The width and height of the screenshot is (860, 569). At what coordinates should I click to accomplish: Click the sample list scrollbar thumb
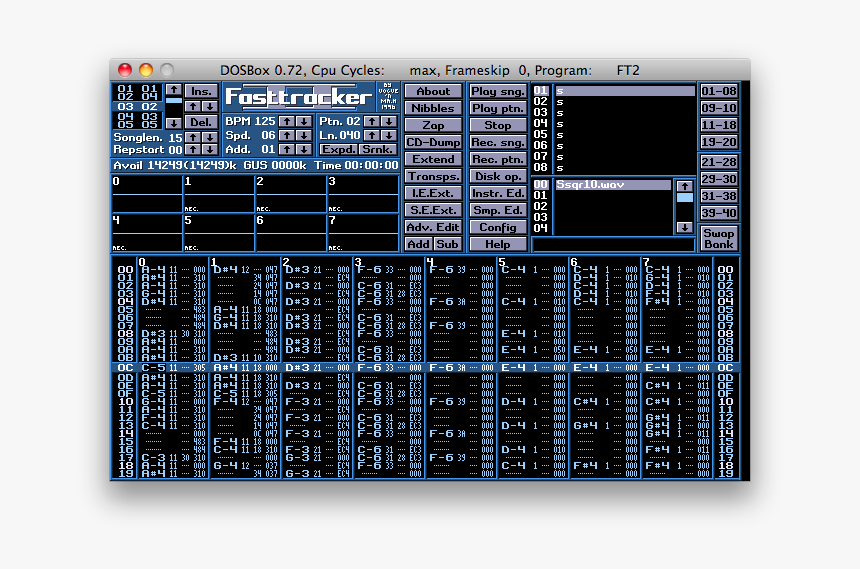pyautogui.click(x=684, y=198)
